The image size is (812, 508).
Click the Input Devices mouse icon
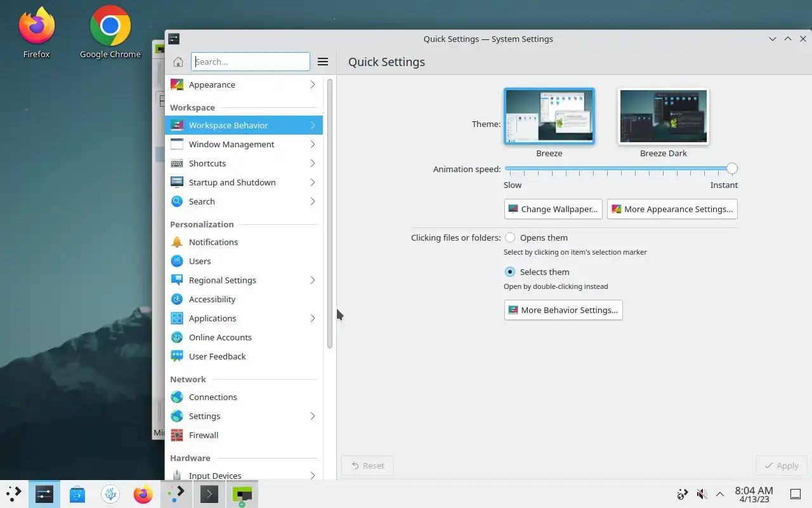click(x=177, y=475)
